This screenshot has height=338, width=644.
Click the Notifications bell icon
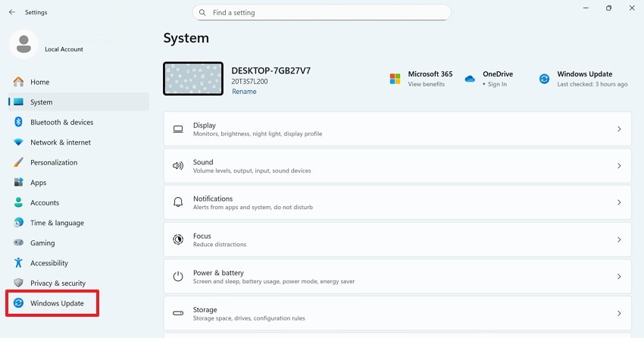click(178, 202)
